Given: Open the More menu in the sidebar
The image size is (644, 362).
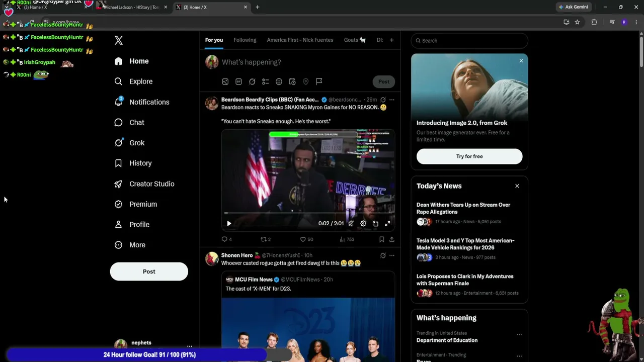Looking at the screenshot, I should pyautogui.click(x=130, y=245).
